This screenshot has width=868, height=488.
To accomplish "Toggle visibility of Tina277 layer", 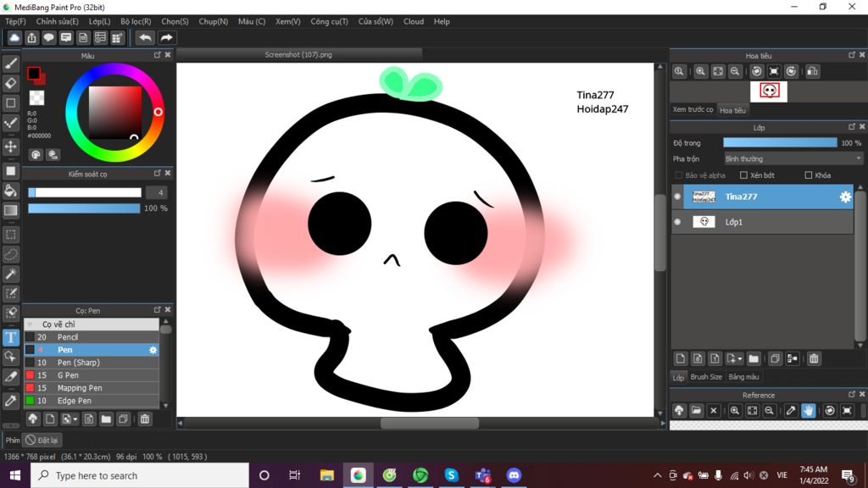I will tap(677, 197).
